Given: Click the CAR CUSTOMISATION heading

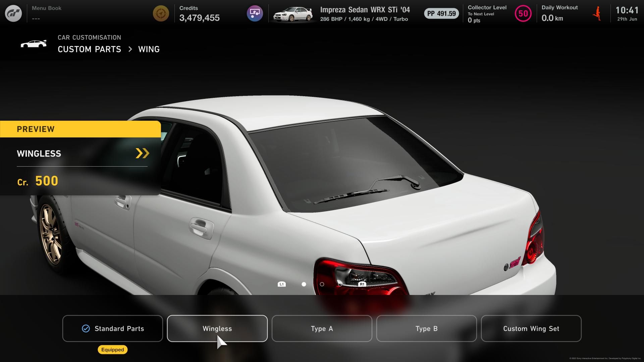Looking at the screenshot, I should click(89, 38).
